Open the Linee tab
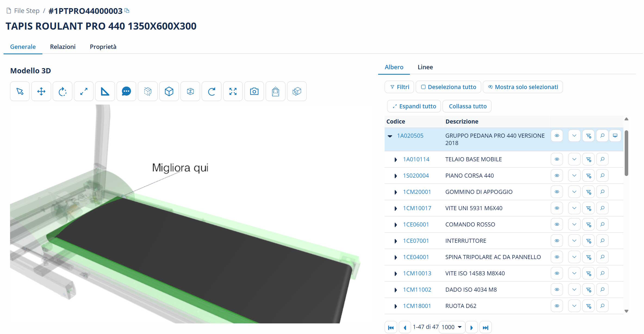 tap(425, 67)
